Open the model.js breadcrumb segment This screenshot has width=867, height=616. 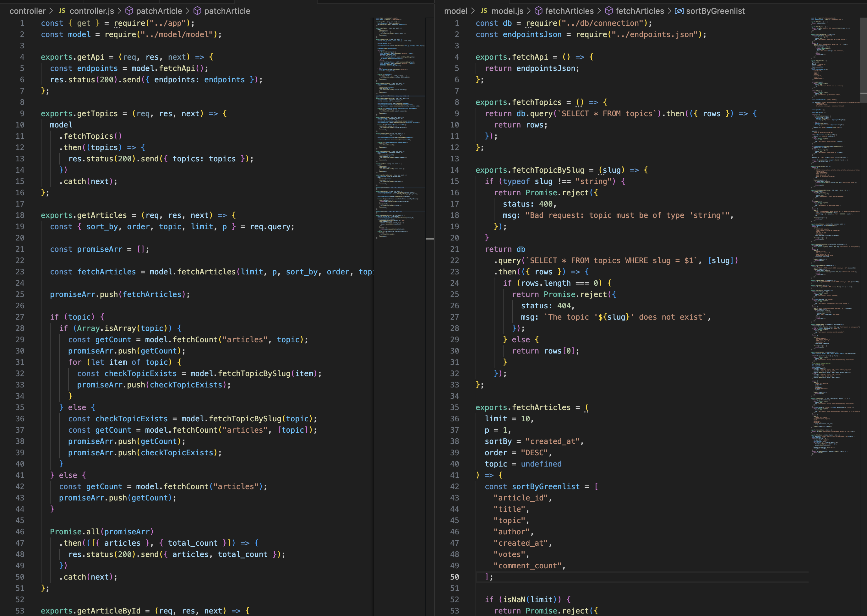click(x=507, y=11)
